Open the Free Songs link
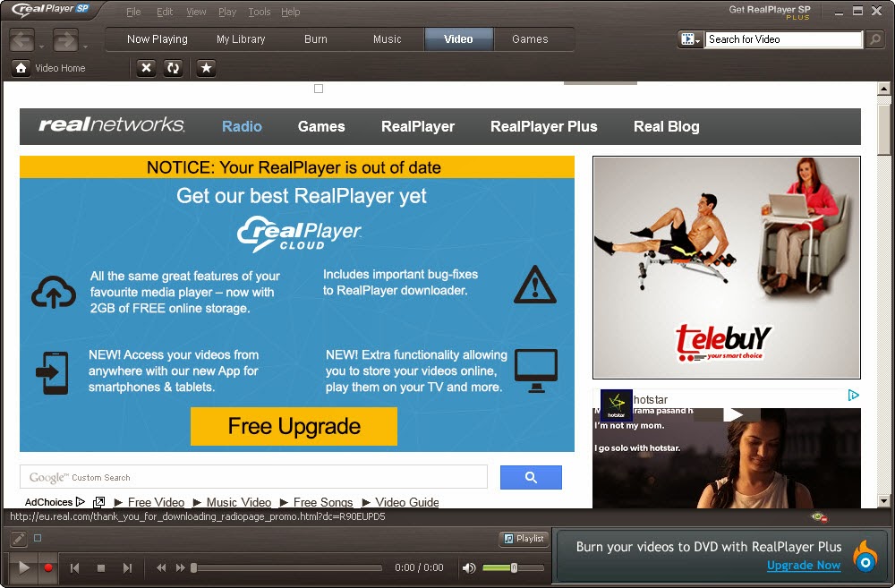Image resolution: width=895 pixels, height=588 pixels. tap(323, 502)
